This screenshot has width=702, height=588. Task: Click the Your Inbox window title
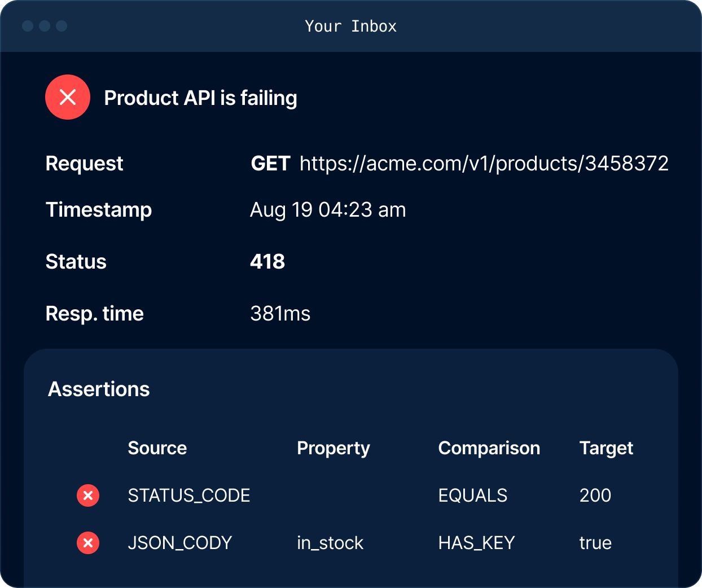pyautogui.click(x=350, y=26)
